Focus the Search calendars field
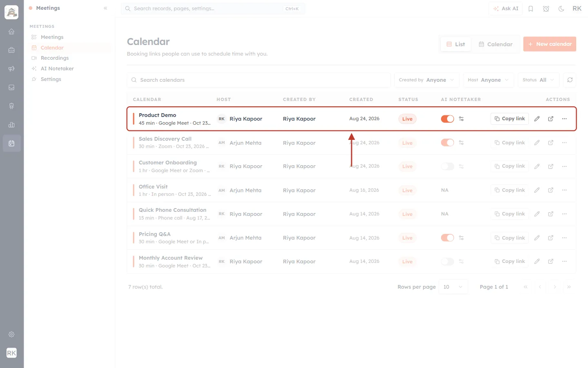The width and height of the screenshot is (588, 368). [x=259, y=80]
